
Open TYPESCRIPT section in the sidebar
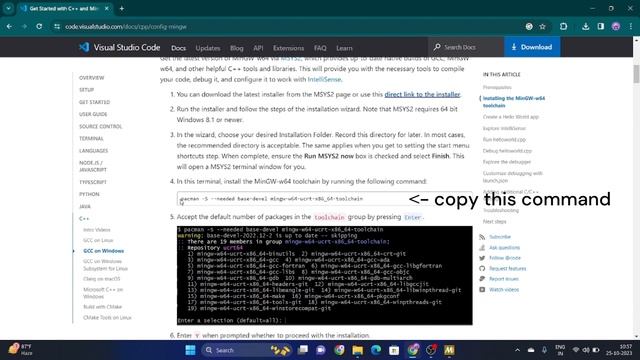(x=93, y=182)
